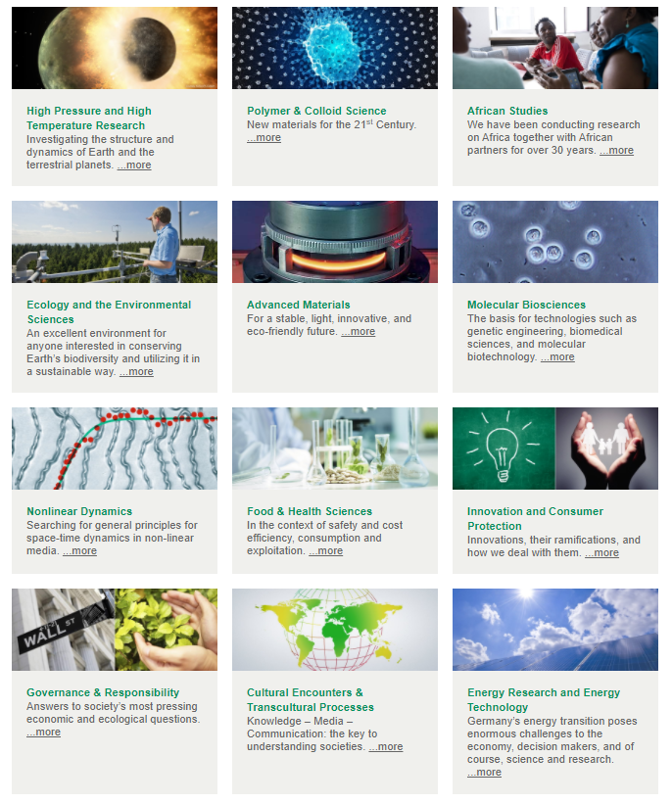Image resolution: width=672 pixels, height=804 pixels.
Task: Click the Polymer & Colloid Science title
Action: [316, 111]
